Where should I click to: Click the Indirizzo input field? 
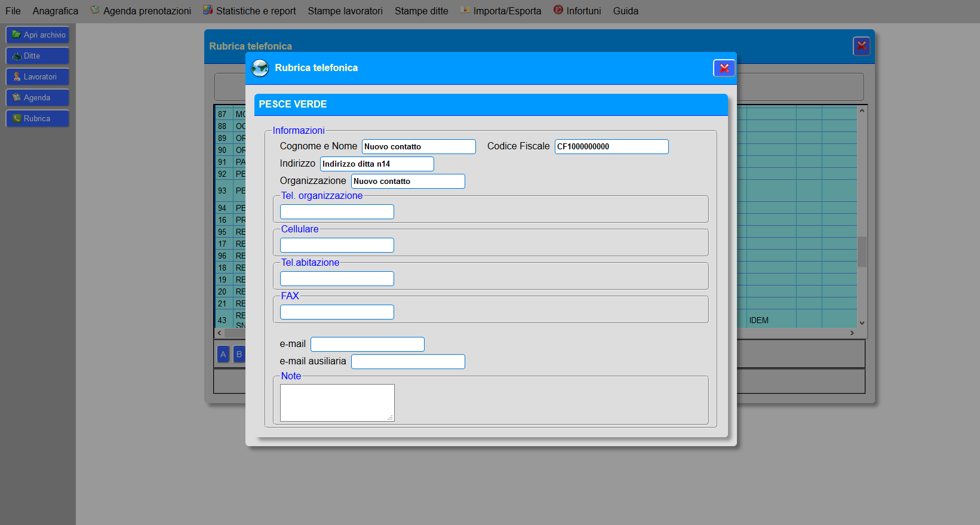coord(377,164)
